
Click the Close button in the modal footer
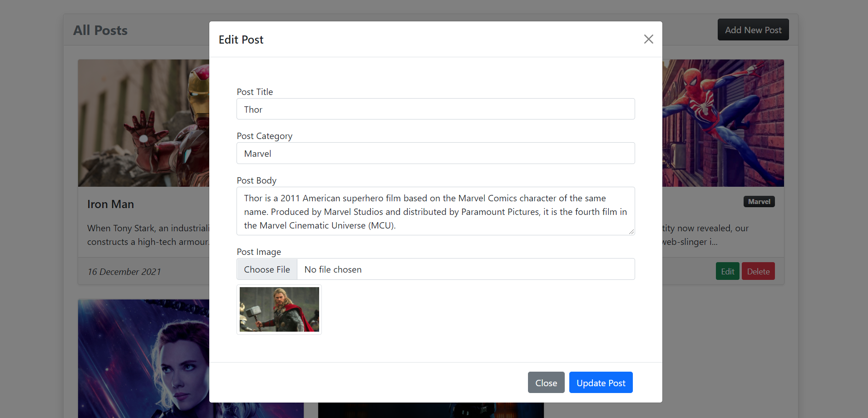click(x=546, y=382)
